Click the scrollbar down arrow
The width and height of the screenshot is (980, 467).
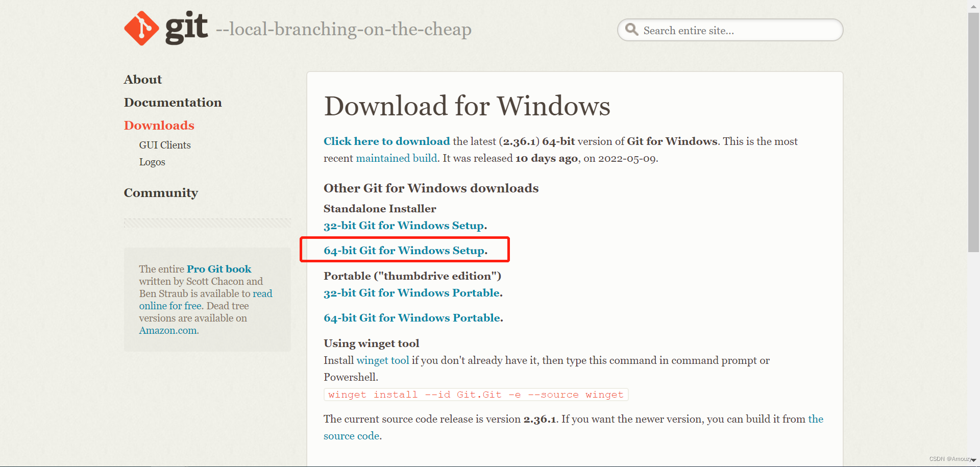click(973, 460)
